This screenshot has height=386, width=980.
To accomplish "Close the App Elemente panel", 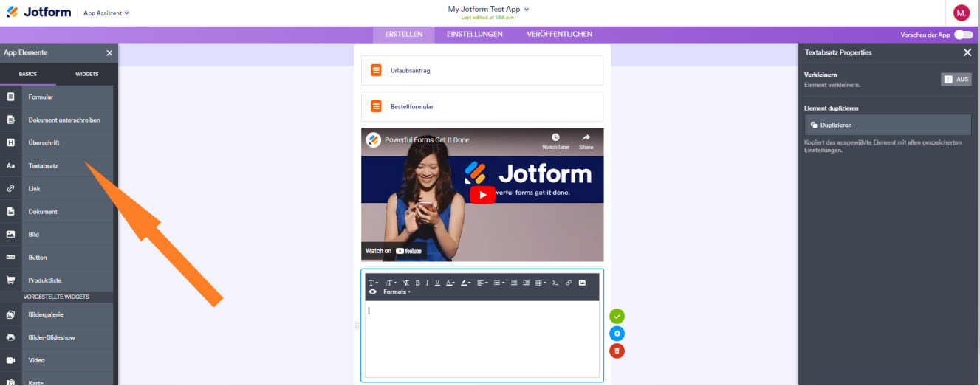I will (x=109, y=53).
